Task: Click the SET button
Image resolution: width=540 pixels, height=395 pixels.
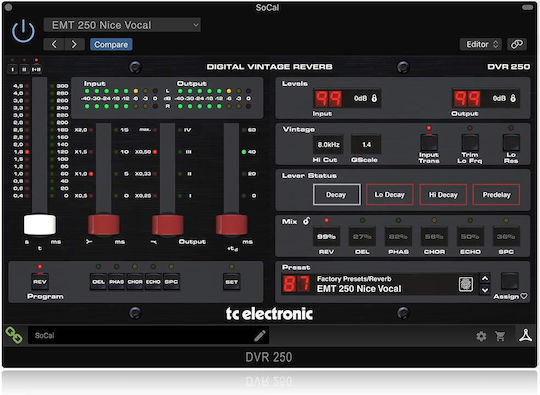Action: tap(231, 282)
